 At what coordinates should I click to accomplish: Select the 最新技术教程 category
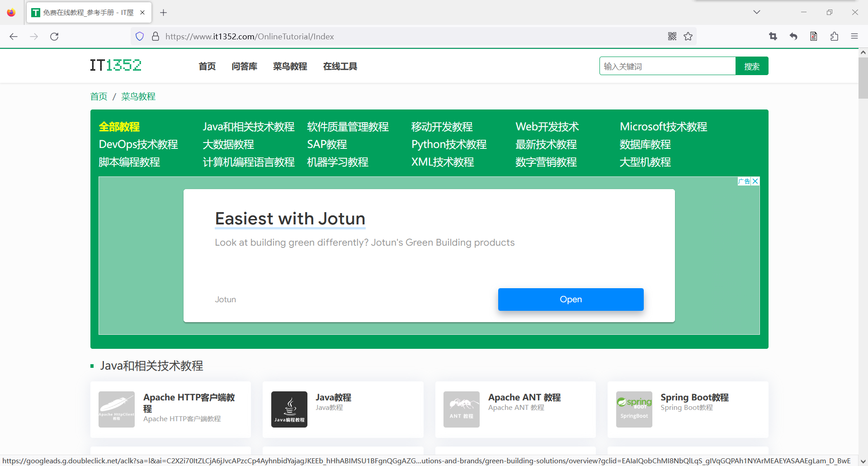click(x=546, y=144)
